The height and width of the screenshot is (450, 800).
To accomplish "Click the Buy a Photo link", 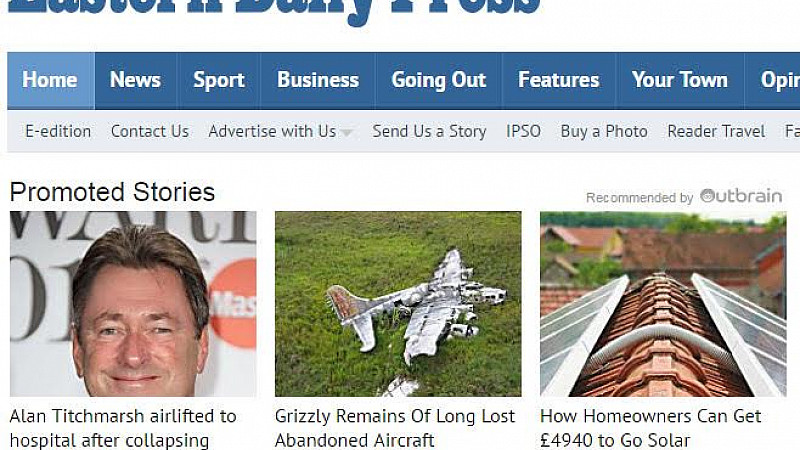I will click(x=604, y=132).
